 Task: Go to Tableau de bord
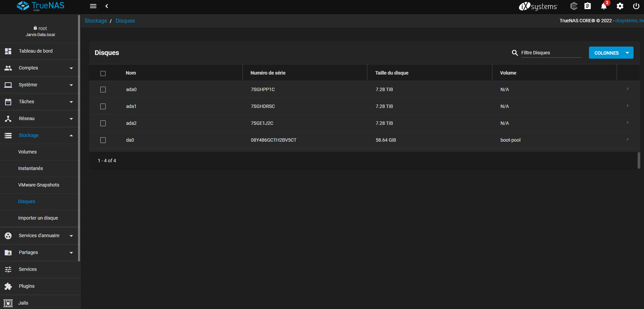pyautogui.click(x=36, y=51)
